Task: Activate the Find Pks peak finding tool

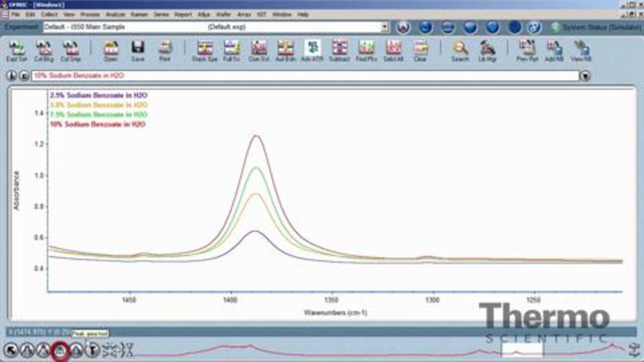Action: [x=366, y=50]
